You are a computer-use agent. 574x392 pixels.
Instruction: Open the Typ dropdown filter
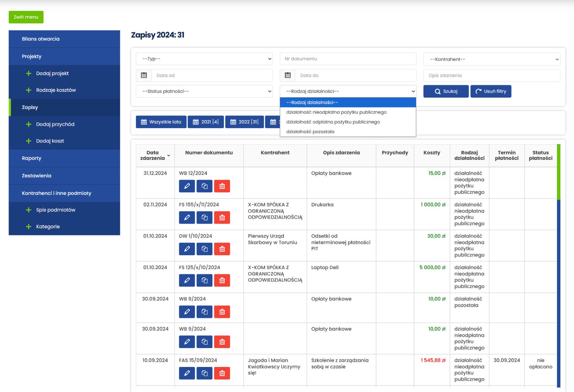tap(204, 59)
